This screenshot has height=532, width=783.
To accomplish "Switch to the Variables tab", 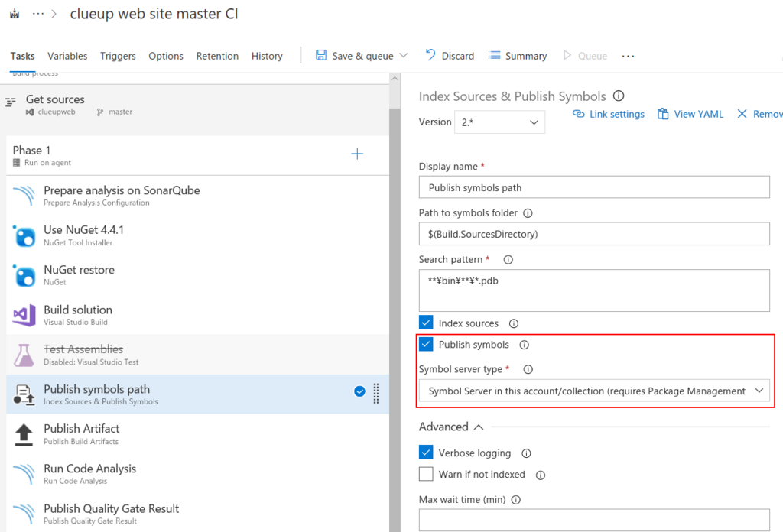I will tap(67, 56).
